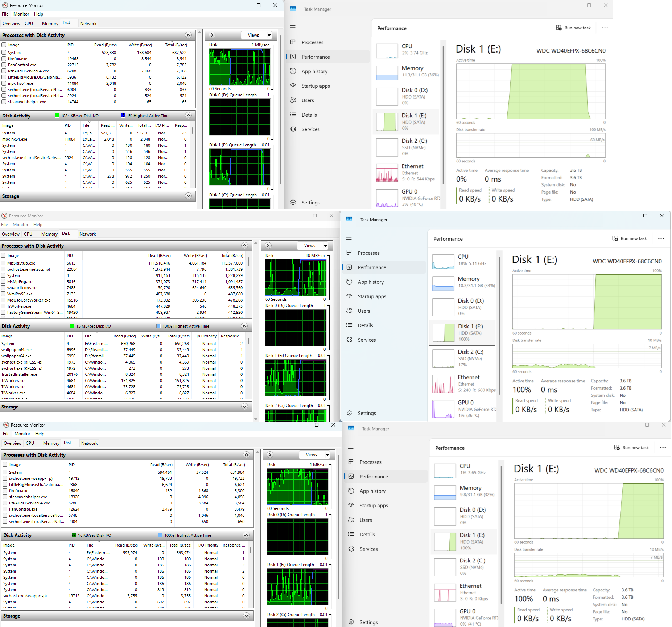Open the Services icon in the middle Task Manager
The height and width of the screenshot is (627, 672).
click(x=349, y=340)
